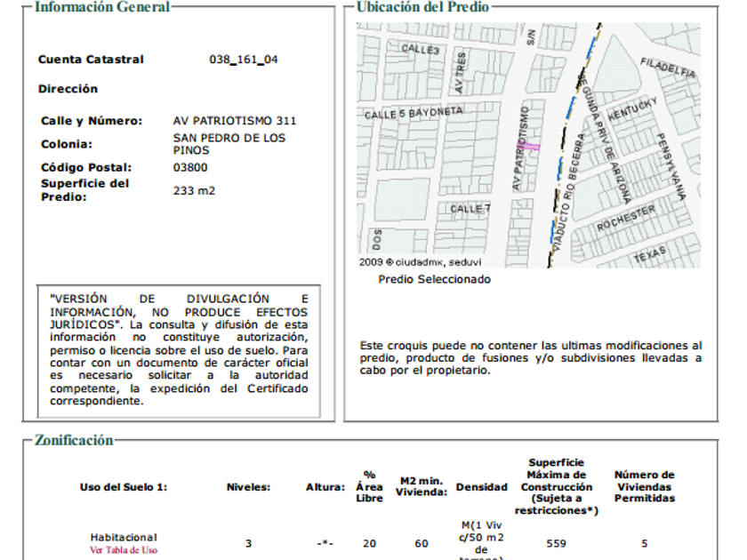Click the address 'AV PATRIOTISMO 311'
This screenshot has height=560, width=747.
pyautogui.click(x=235, y=121)
